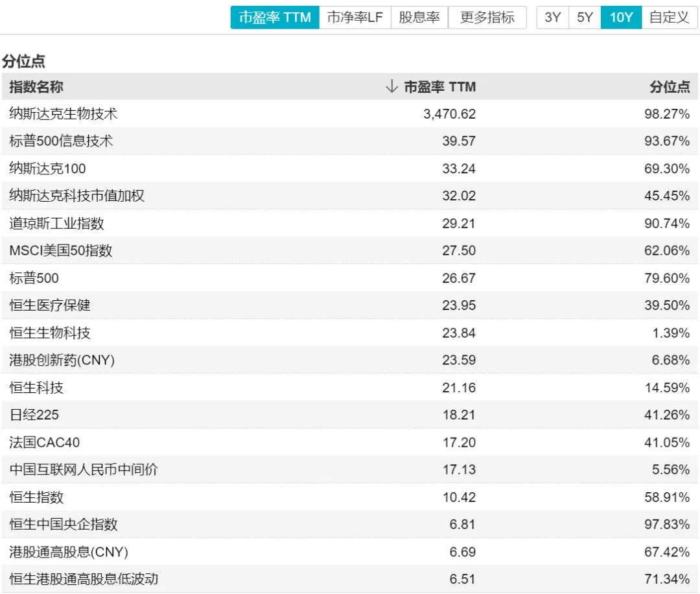Click the 恒生科技 index name

tap(32, 388)
